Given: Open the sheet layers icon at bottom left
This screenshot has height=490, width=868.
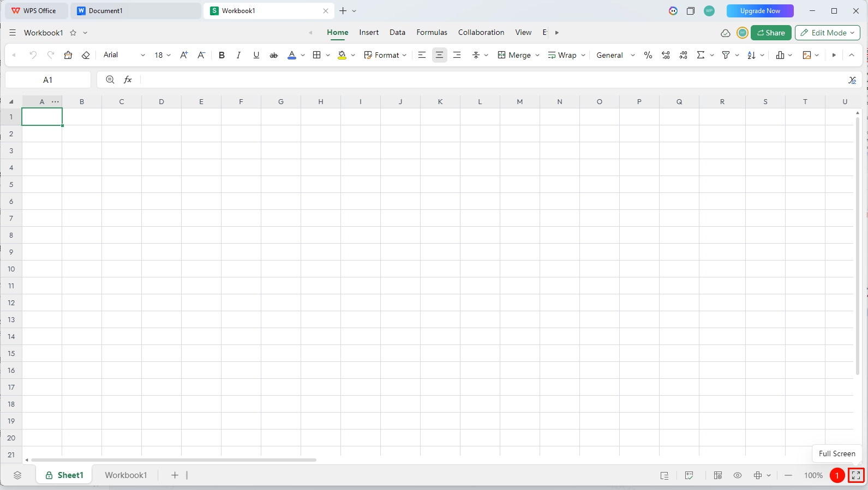Looking at the screenshot, I should [x=17, y=475].
